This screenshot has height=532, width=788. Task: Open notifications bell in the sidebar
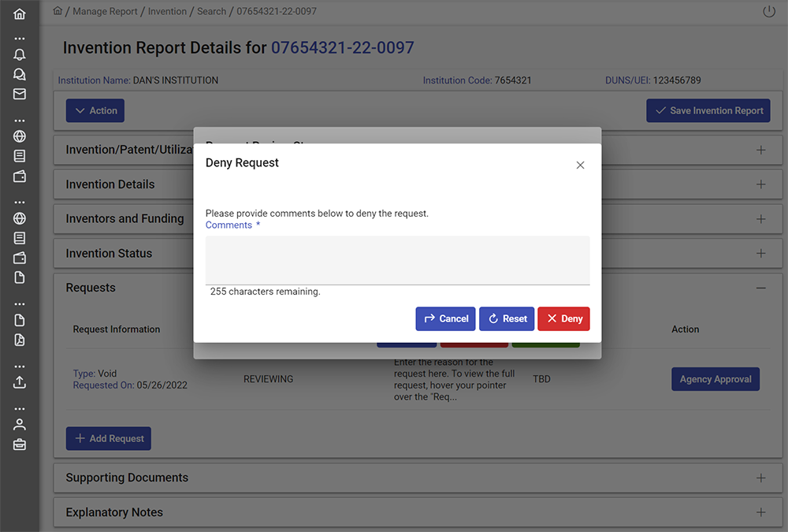click(x=19, y=54)
